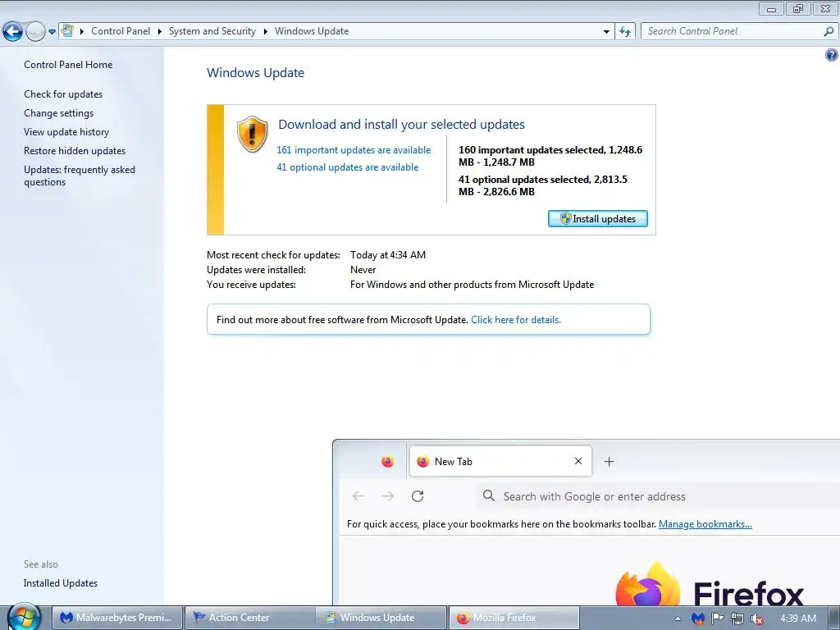Open Click here for details link
This screenshot has width=840, height=630.
tap(516, 320)
